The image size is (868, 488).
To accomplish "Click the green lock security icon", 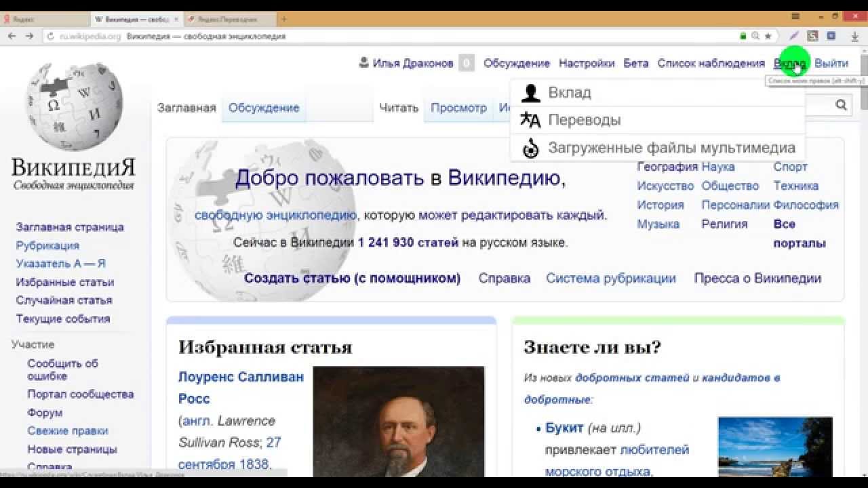I will tap(744, 36).
